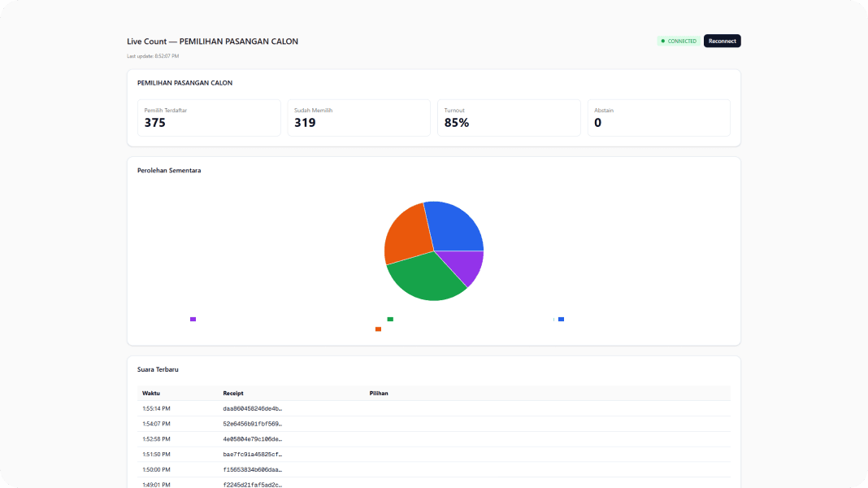Click the blue legend marker below the chart
Viewport: 868px width, 488px height.
coord(561,320)
